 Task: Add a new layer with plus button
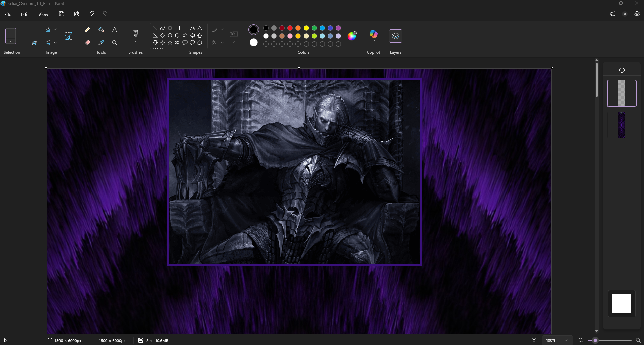tap(622, 70)
